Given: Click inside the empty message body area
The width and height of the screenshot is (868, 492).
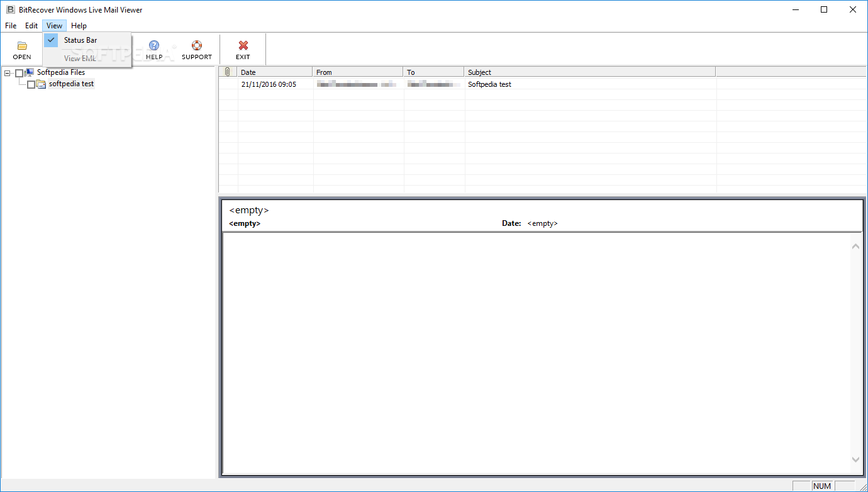Looking at the screenshot, I should pos(536,353).
